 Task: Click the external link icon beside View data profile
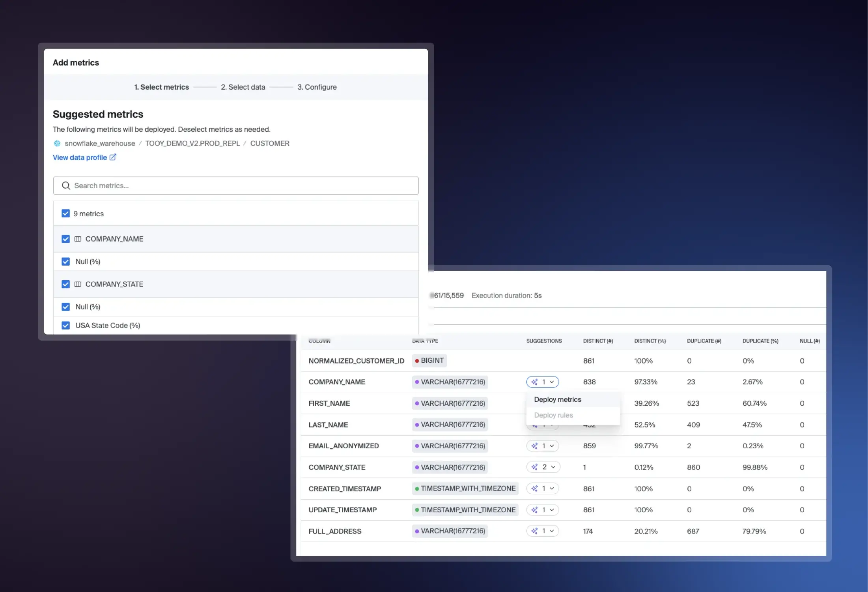113,157
